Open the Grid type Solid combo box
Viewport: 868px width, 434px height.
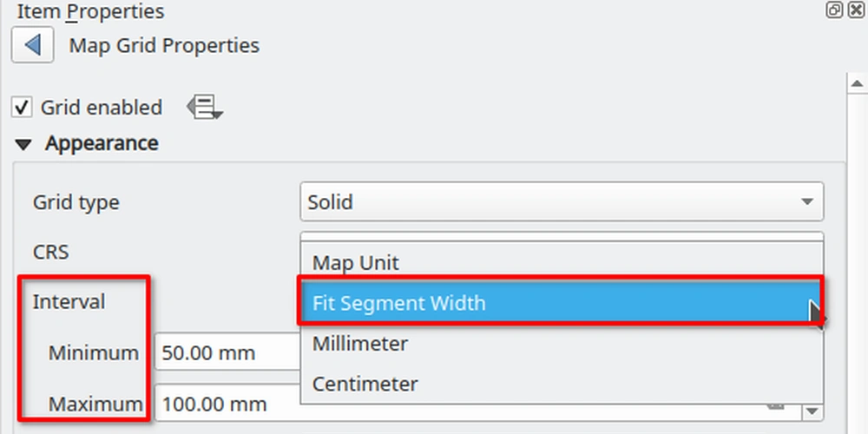click(x=562, y=201)
